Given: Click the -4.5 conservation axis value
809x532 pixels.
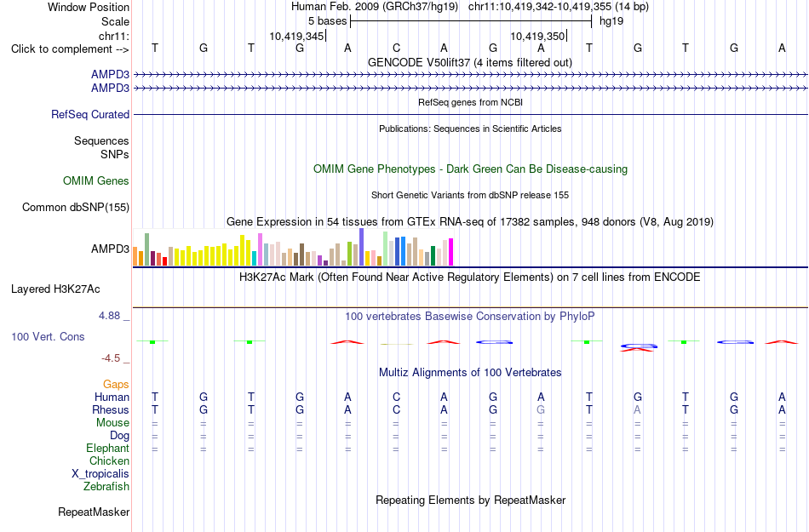Looking at the screenshot, I should coord(111,358).
